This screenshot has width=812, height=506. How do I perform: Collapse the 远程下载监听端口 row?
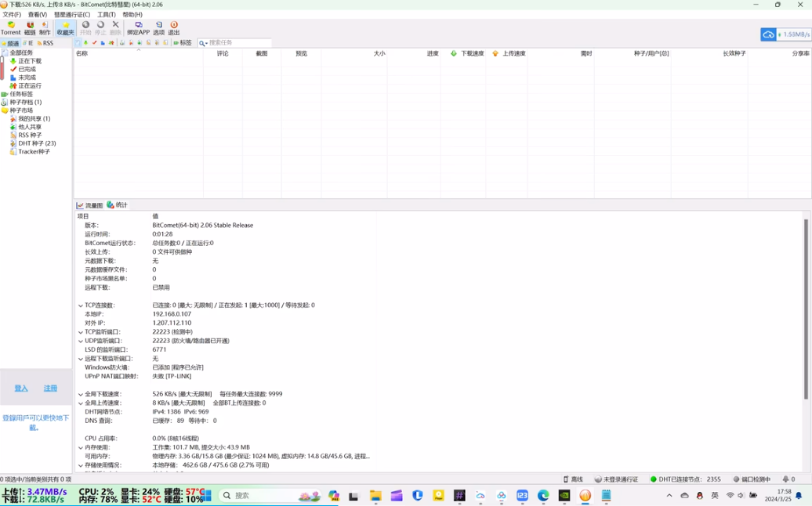click(x=81, y=359)
